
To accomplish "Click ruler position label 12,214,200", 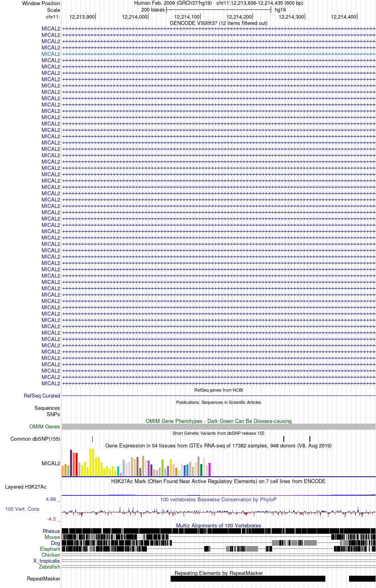I will point(239,17).
